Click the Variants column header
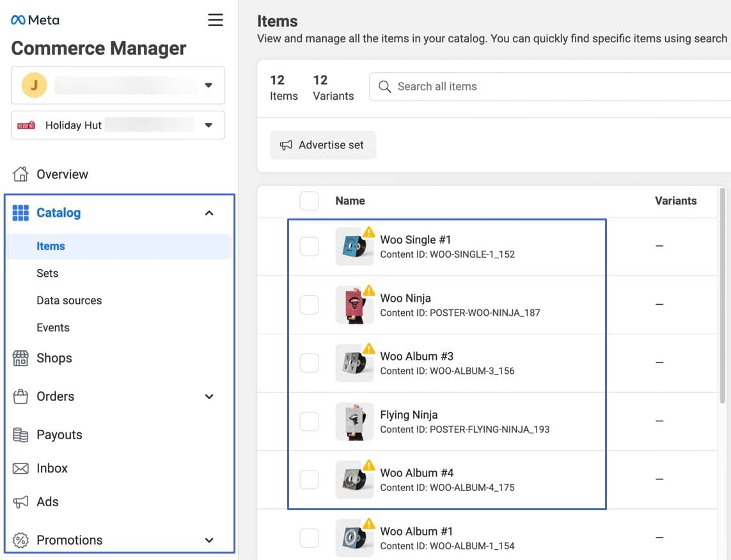This screenshot has height=560, width=731. pos(675,201)
